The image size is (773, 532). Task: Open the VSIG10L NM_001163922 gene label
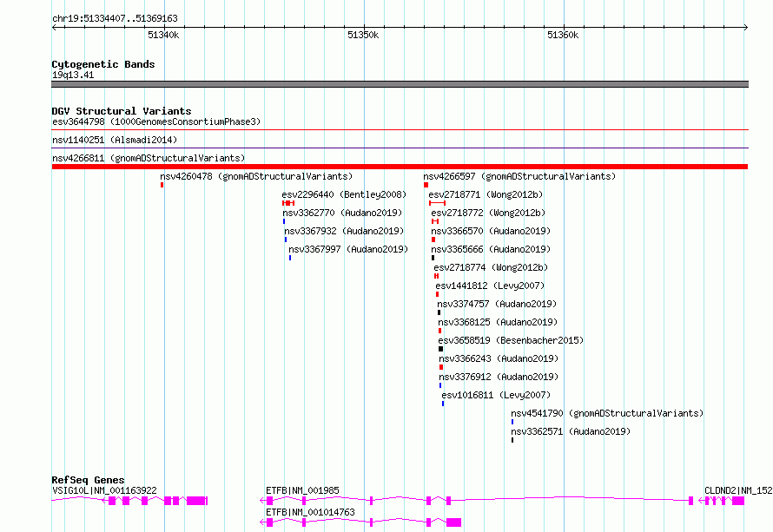point(104,490)
